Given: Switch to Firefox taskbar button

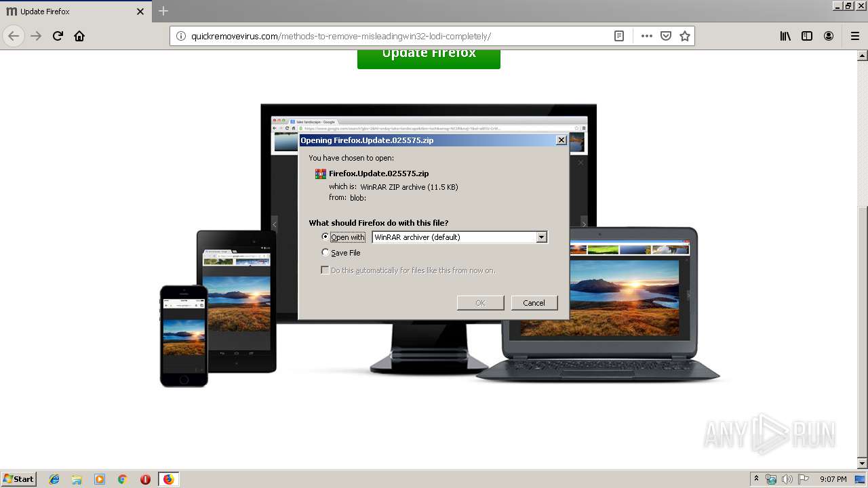Looking at the screenshot, I should click(168, 479).
